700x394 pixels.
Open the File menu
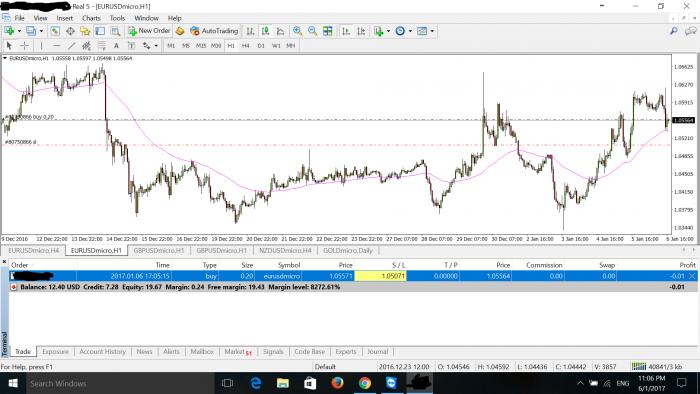(x=19, y=18)
